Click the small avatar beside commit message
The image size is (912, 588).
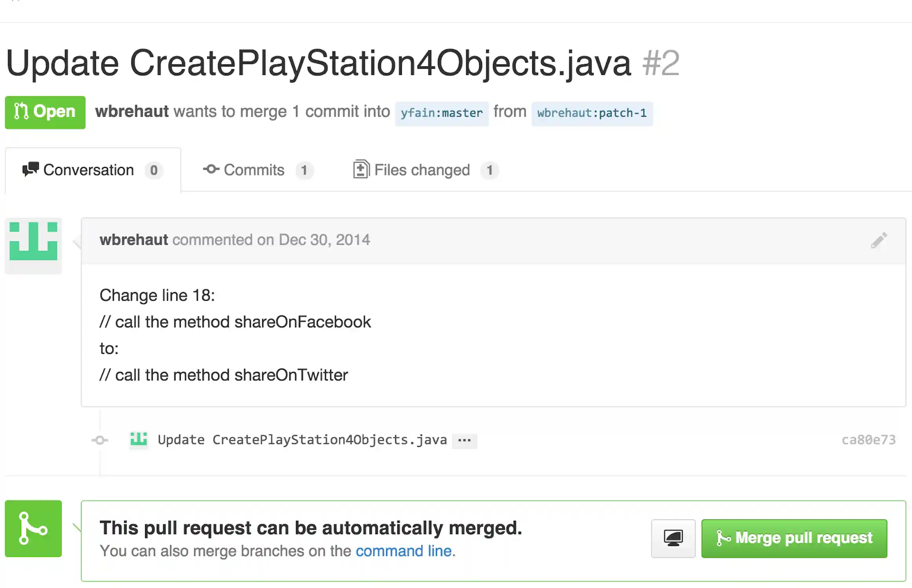(x=138, y=439)
